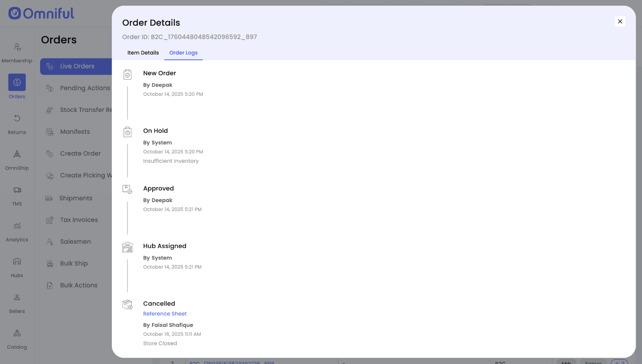Open Bulk Actions in the Orders menu
The image size is (642, 364).
(x=79, y=285)
